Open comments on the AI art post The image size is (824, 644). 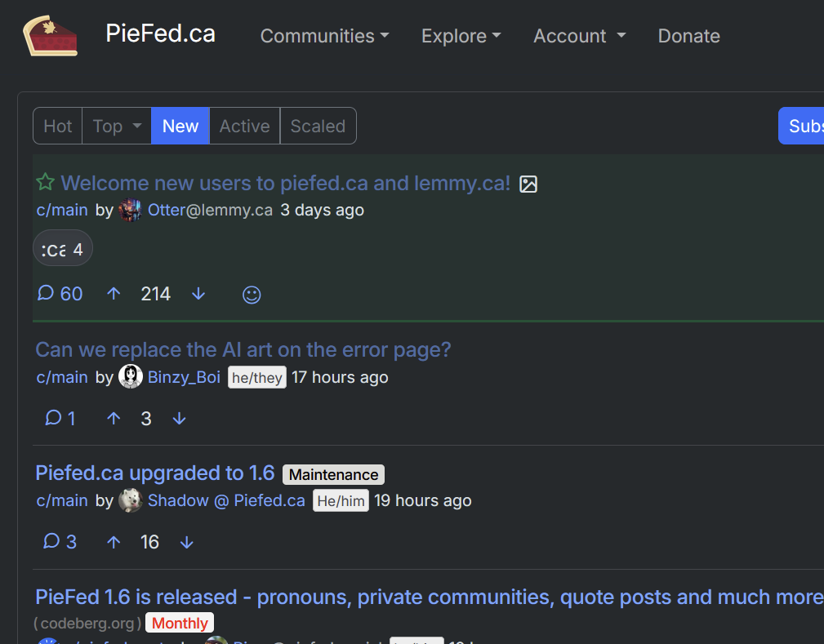[x=60, y=419]
